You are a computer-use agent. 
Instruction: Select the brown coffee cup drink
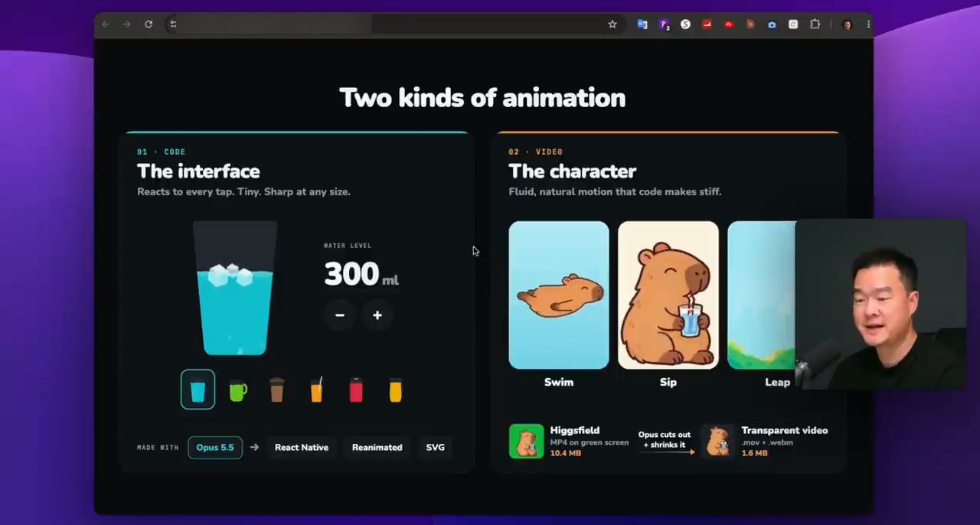point(277,390)
